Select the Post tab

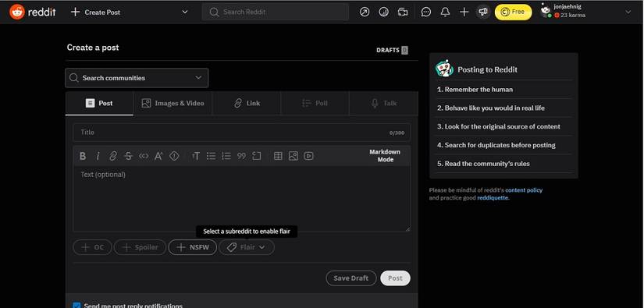(x=99, y=104)
